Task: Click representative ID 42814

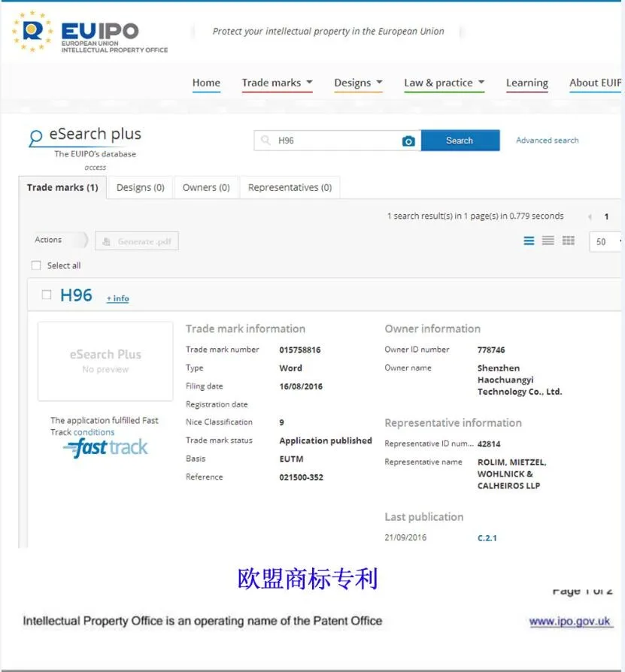Action: point(489,444)
